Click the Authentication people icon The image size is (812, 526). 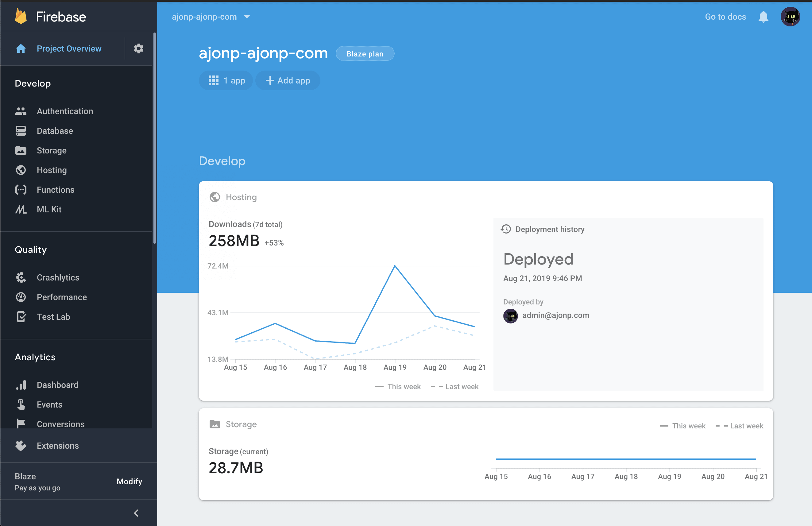point(21,111)
